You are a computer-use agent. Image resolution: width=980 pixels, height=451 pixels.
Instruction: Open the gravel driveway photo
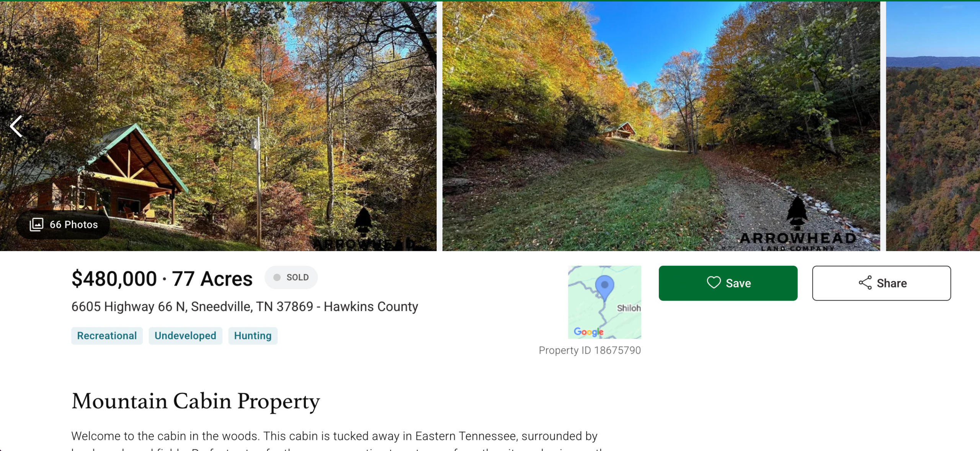pyautogui.click(x=661, y=126)
